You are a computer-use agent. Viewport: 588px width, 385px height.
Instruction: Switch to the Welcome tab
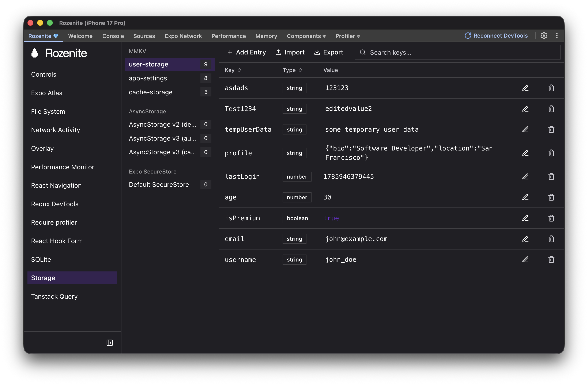point(80,36)
